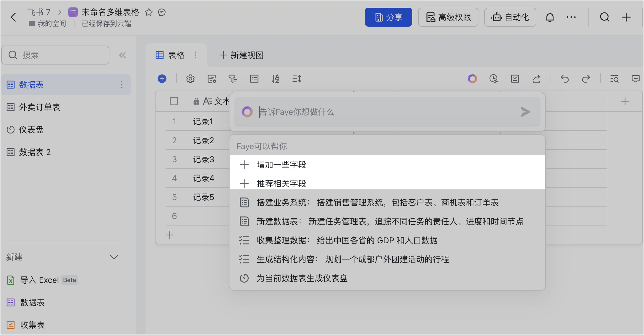Image resolution: width=644 pixels, height=335 pixels.
Task: Open the reminder clock toolbar icon
Action: pos(493,79)
